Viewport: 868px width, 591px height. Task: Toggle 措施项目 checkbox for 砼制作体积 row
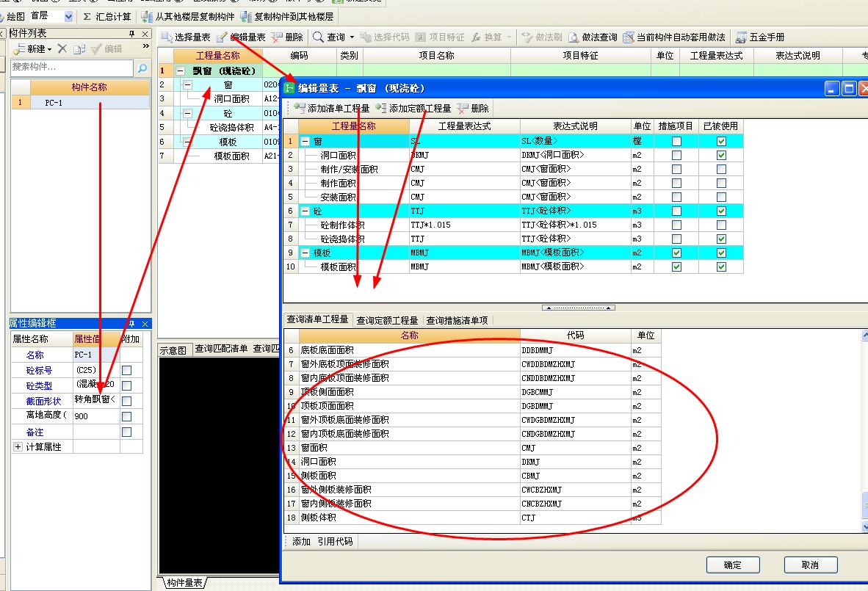pos(676,225)
